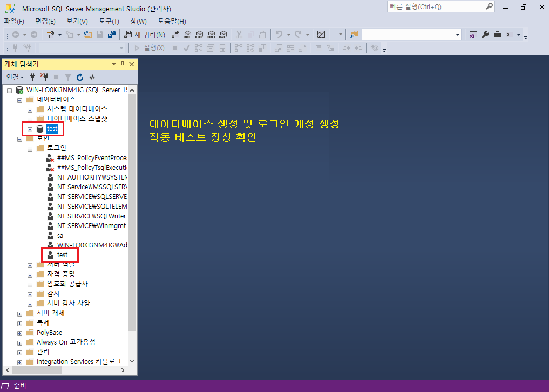The width and height of the screenshot is (549, 392).
Task: Expand Always On 고가용성 folder
Action: click(19, 343)
